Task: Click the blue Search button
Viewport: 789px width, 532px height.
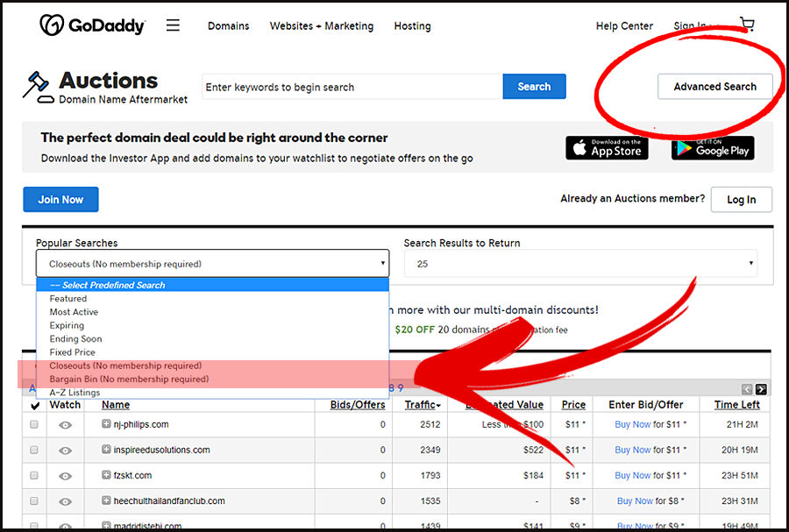Action: pyautogui.click(x=535, y=87)
